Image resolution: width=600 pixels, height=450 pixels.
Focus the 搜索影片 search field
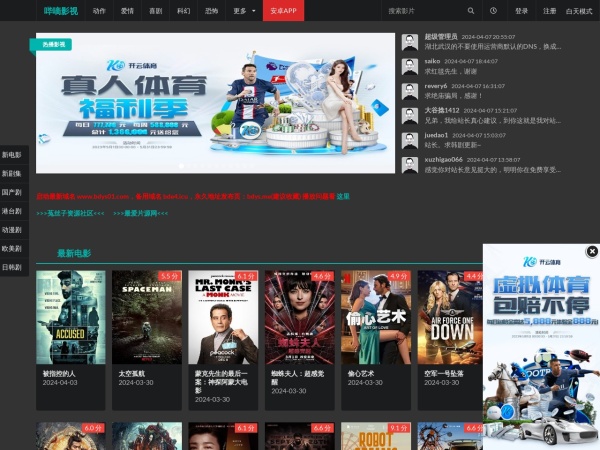point(425,11)
